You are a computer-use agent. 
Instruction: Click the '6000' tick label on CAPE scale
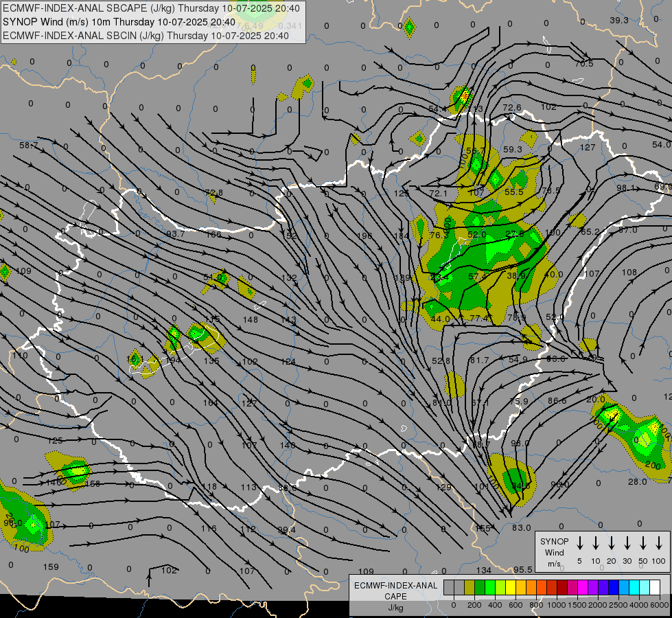click(x=660, y=605)
